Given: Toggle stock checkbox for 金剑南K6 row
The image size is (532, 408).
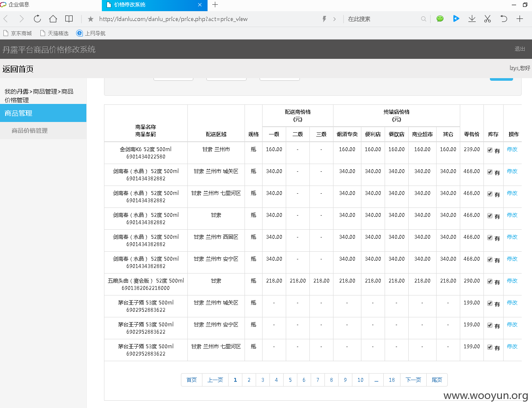Looking at the screenshot, I should 490,150.
